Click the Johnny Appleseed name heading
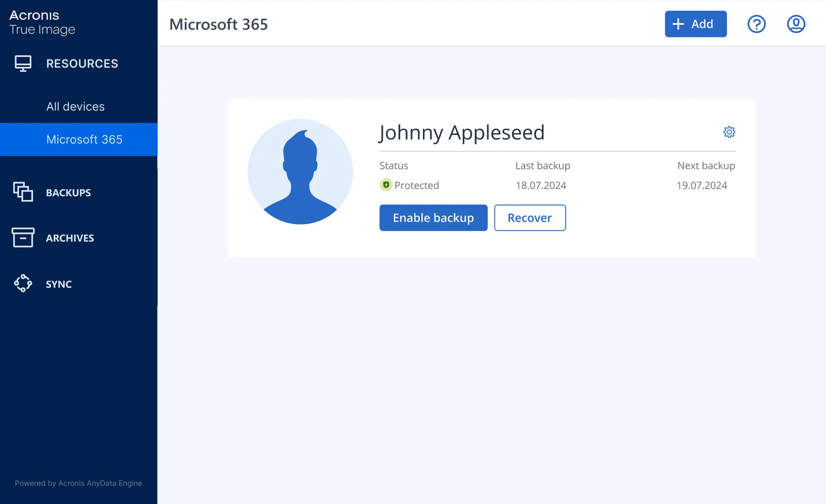Image resolution: width=826 pixels, height=504 pixels. 461,133
